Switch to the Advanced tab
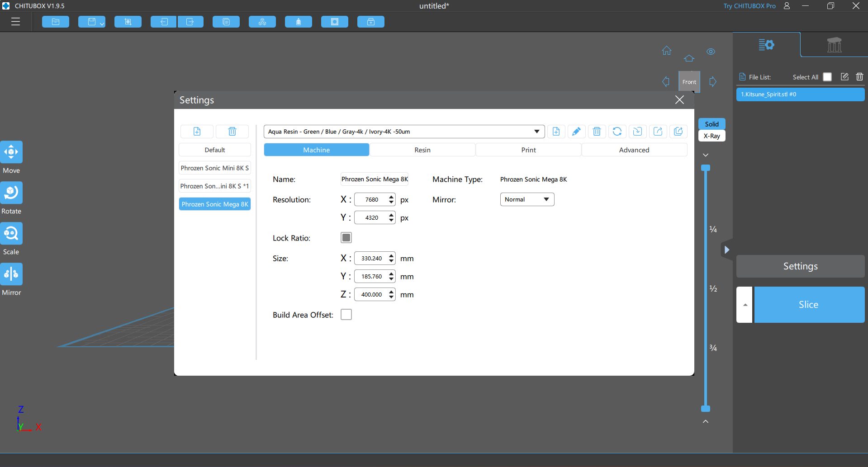Viewport: 868px width, 467px height. pos(634,150)
